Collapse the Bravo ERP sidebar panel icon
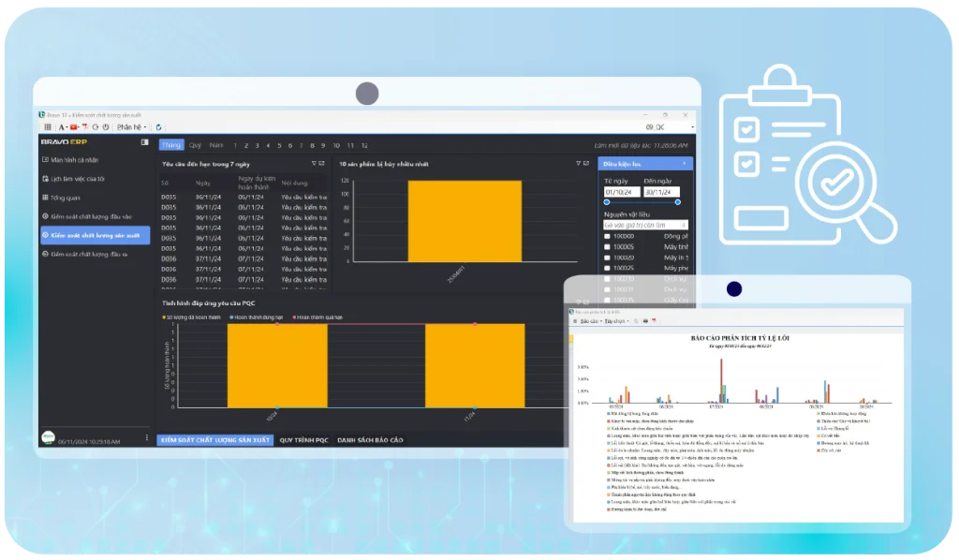This screenshot has height=560, width=959. tap(144, 142)
